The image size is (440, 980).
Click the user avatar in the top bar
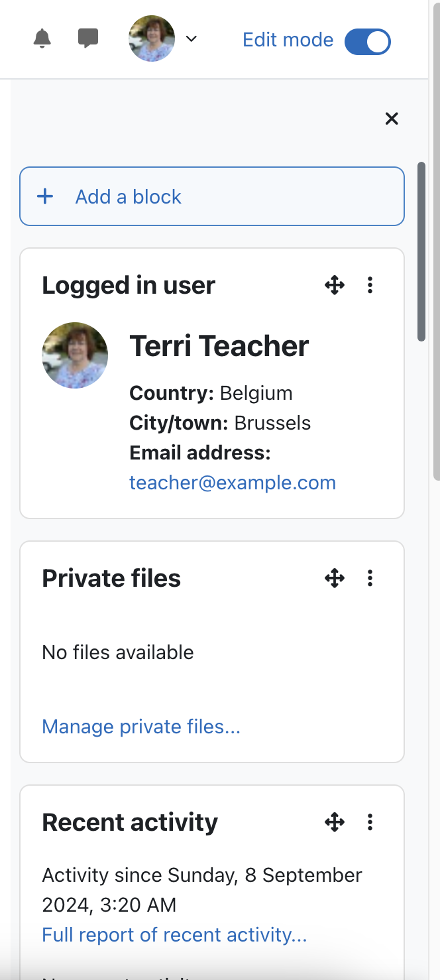[152, 38]
